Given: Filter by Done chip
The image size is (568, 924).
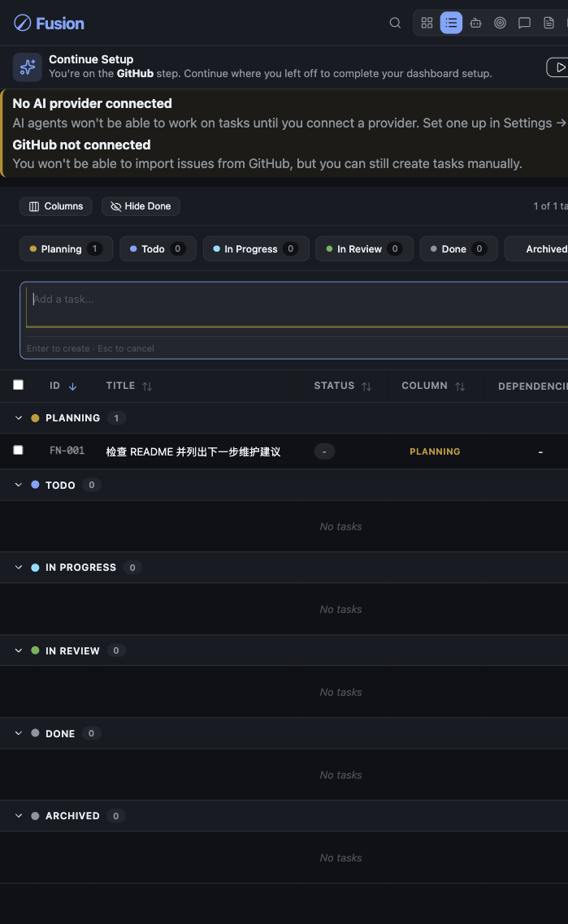Looking at the screenshot, I should [459, 248].
